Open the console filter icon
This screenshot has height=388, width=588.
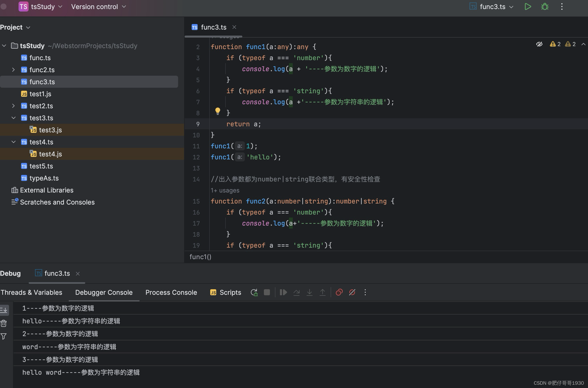coord(4,336)
